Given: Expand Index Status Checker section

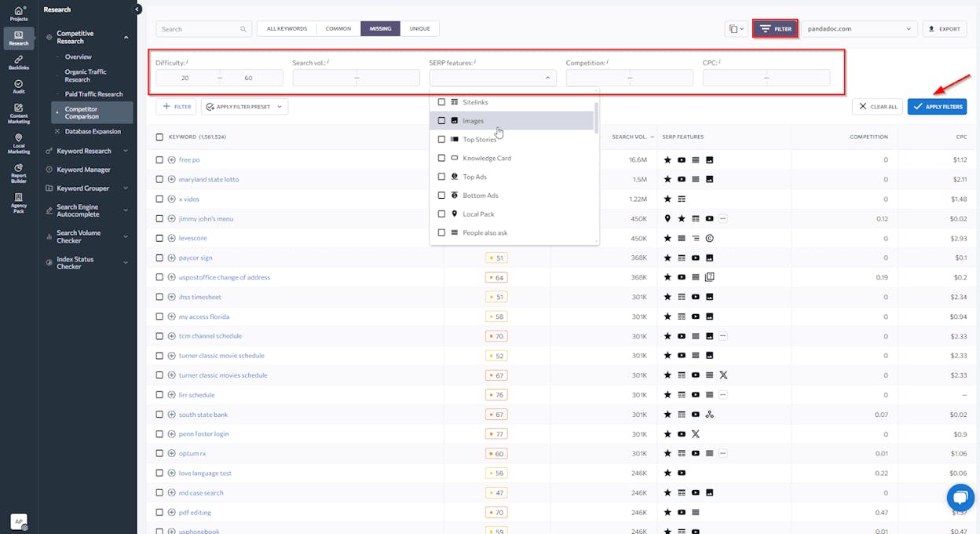Looking at the screenshot, I should pos(126,262).
